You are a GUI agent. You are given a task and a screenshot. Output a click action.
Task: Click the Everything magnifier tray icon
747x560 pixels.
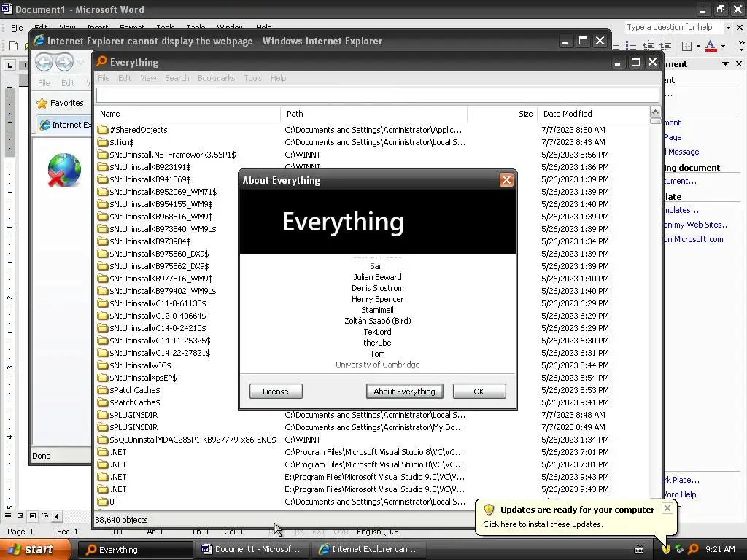click(x=693, y=549)
